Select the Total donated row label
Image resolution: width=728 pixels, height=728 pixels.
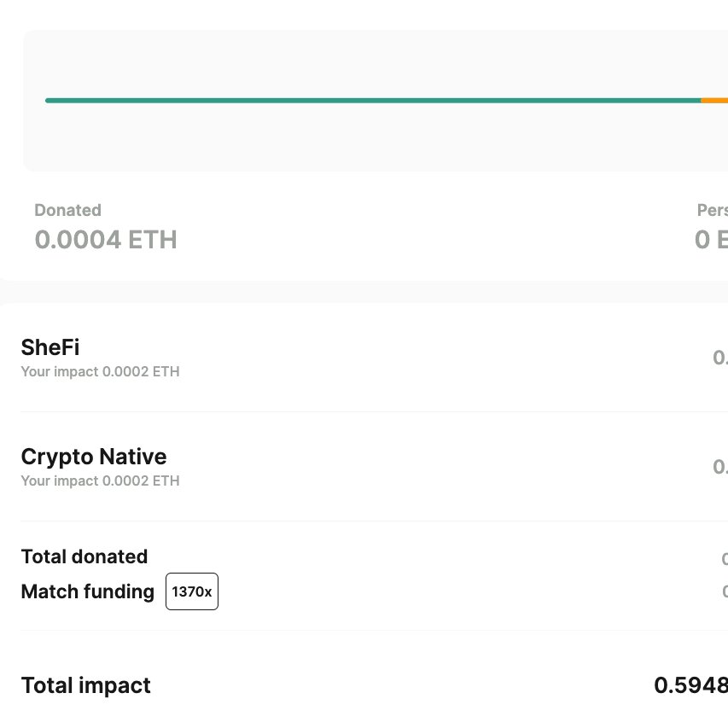click(x=84, y=556)
